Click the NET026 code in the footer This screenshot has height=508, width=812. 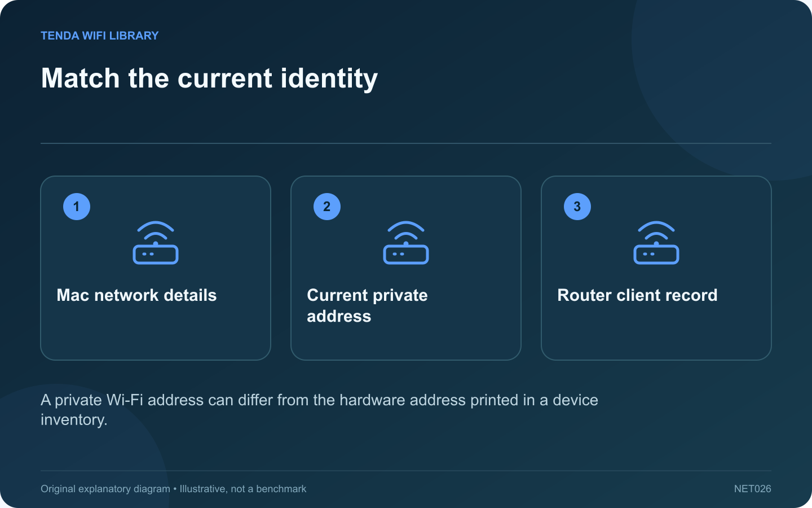[752, 489]
